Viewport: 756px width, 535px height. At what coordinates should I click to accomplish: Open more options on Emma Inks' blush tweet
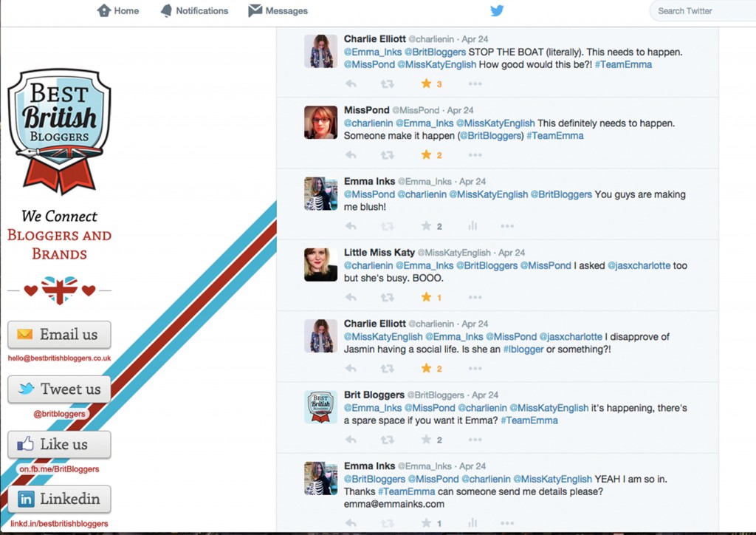[507, 226]
